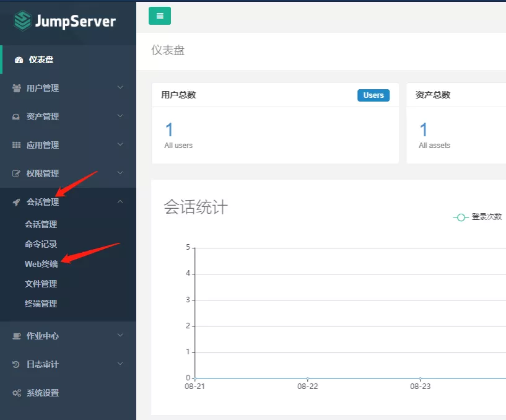Image resolution: width=506 pixels, height=420 pixels.
Task: Click the asset management inbox icon
Action: 17,117
